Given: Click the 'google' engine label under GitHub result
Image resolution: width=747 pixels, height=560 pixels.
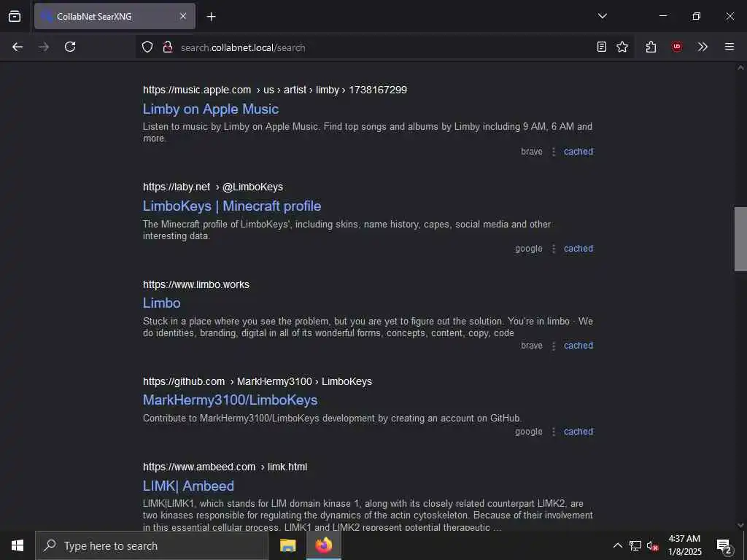Looking at the screenshot, I should click(x=529, y=432).
